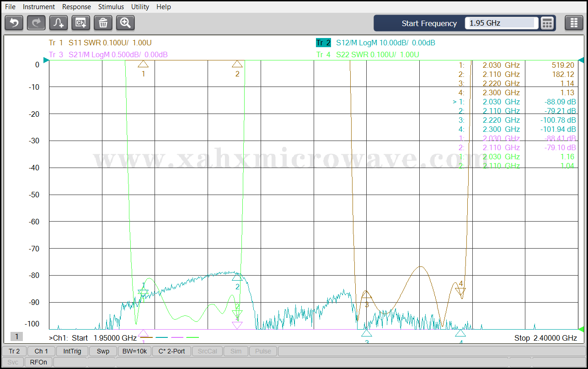Click the trash delete icon
Screen dimensions: 588x369
click(x=103, y=22)
